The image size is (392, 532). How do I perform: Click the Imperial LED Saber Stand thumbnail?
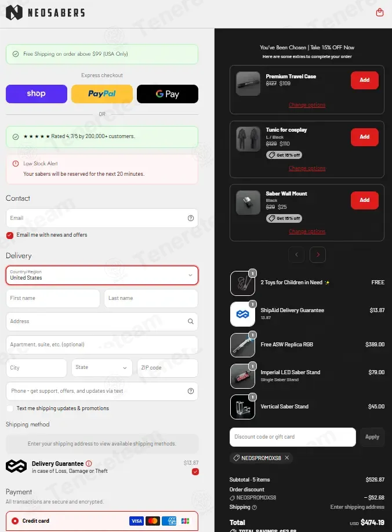(242, 376)
